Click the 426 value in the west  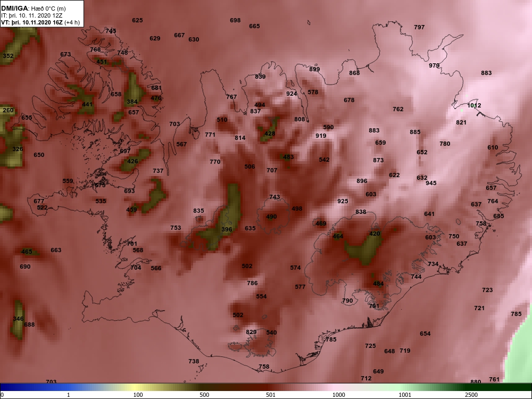point(132,161)
